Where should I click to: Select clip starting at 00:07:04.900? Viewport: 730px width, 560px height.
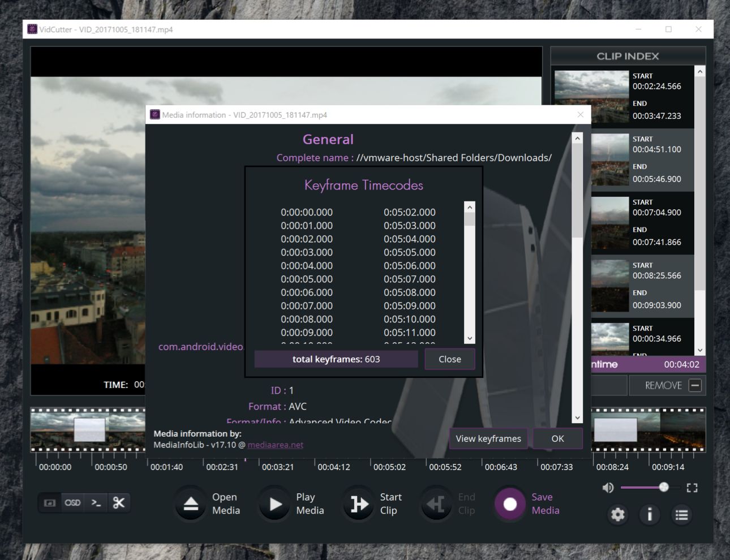(643, 222)
